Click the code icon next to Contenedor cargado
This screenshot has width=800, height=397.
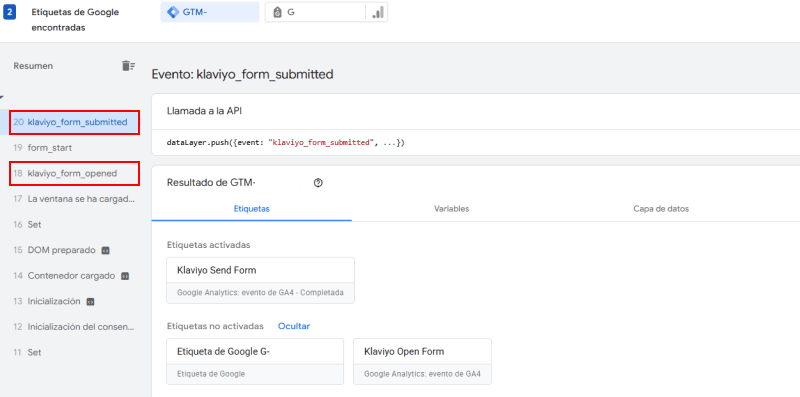pos(124,276)
